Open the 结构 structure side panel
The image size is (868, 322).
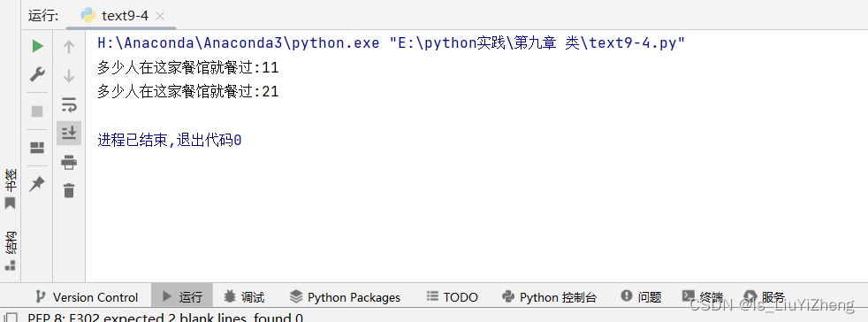tap(10, 251)
